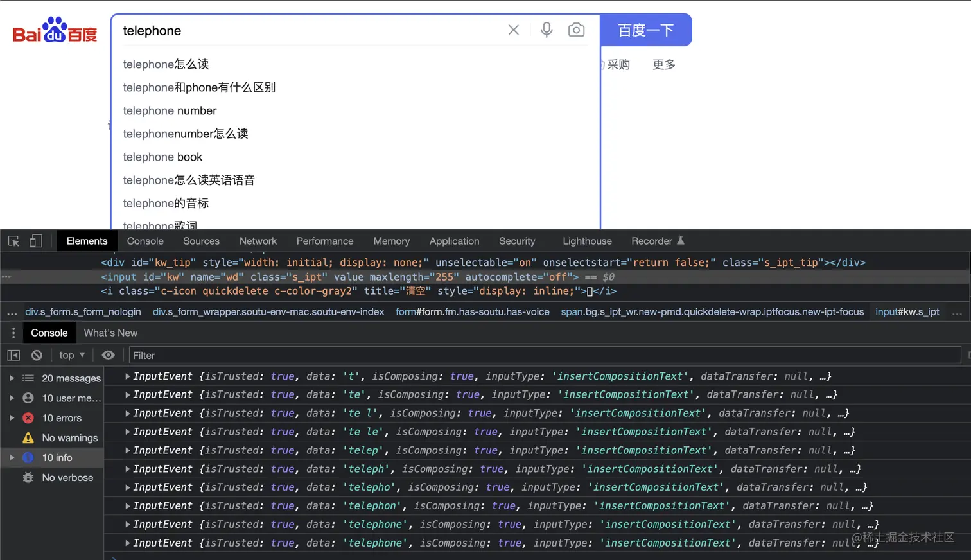Click breadcrumb input#kw.s_ipt
This screenshot has height=560, width=971.
pos(907,311)
